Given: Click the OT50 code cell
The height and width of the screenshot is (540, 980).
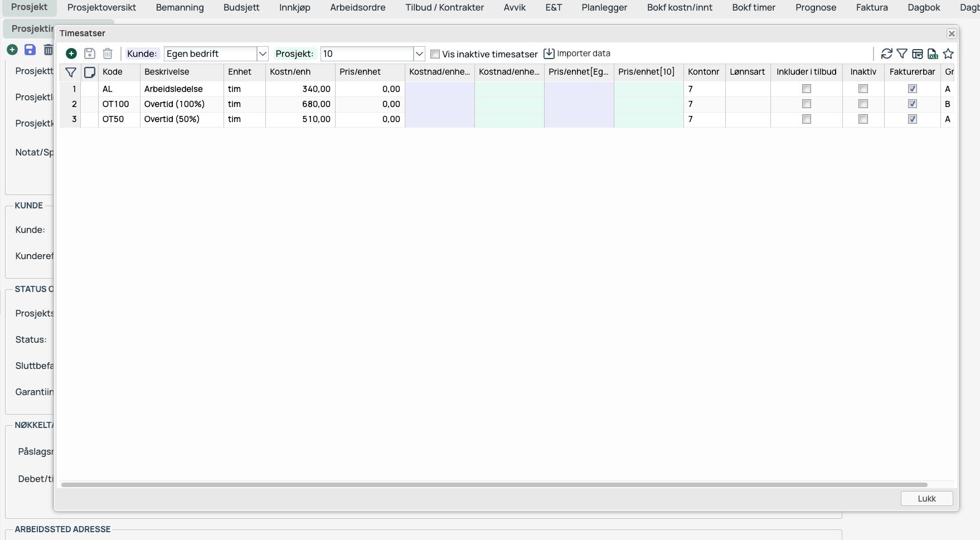Looking at the screenshot, I should click(x=119, y=119).
